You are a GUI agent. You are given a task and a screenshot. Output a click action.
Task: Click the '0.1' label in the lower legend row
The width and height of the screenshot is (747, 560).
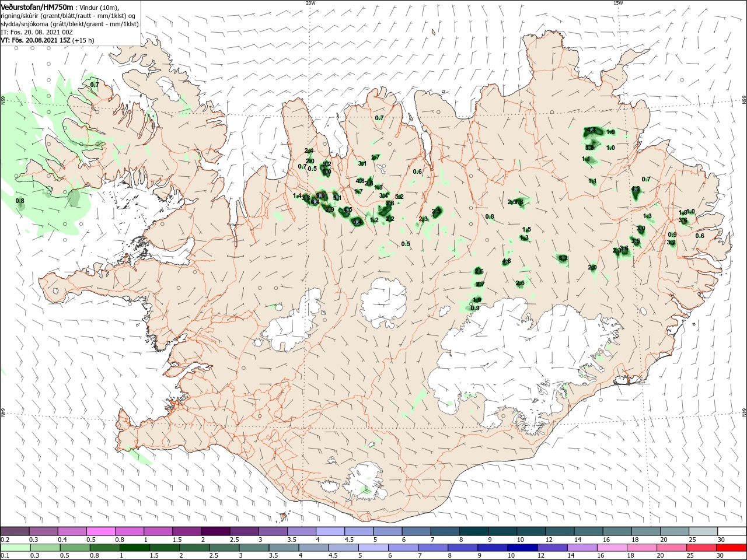pos(5,556)
